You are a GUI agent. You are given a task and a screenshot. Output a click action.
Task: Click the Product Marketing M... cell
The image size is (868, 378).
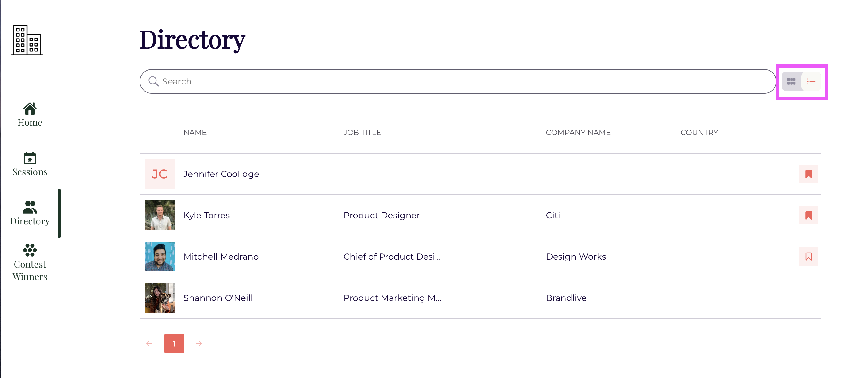click(392, 298)
